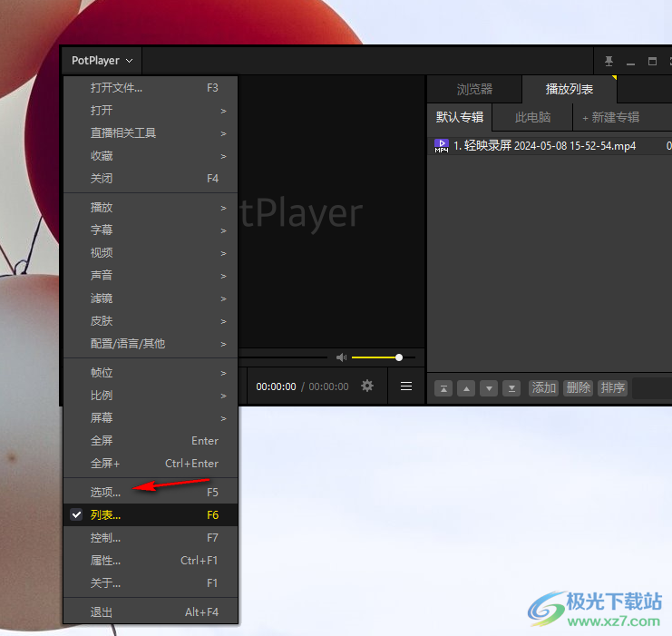Move item to top of playlist
This screenshot has height=636, width=672.
coord(443,388)
